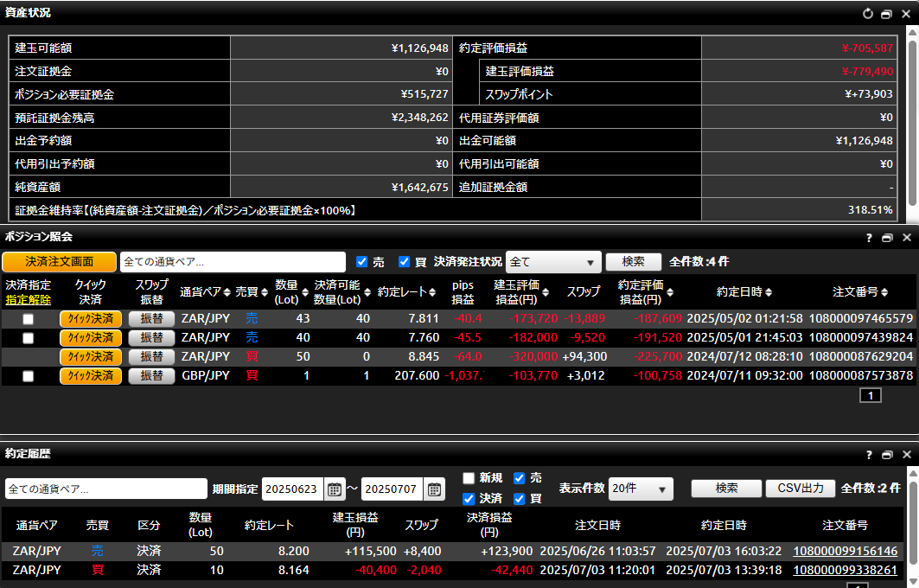919x588 pixels.
Task: Click 振替 for GBP/JPY position
Action: point(151,376)
